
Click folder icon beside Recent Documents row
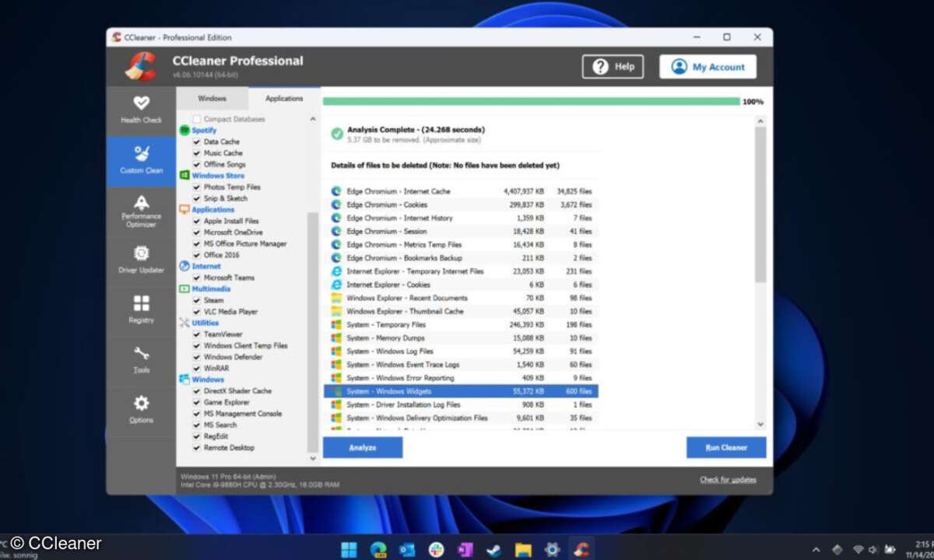pos(336,298)
